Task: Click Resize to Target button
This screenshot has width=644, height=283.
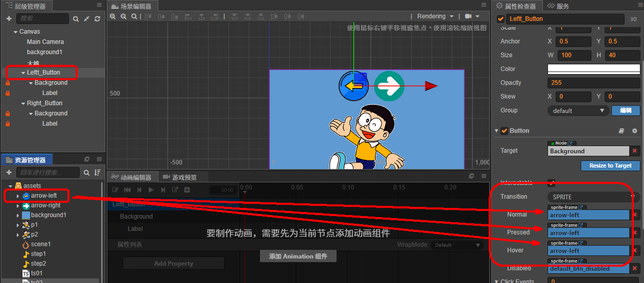Action: click(610, 166)
